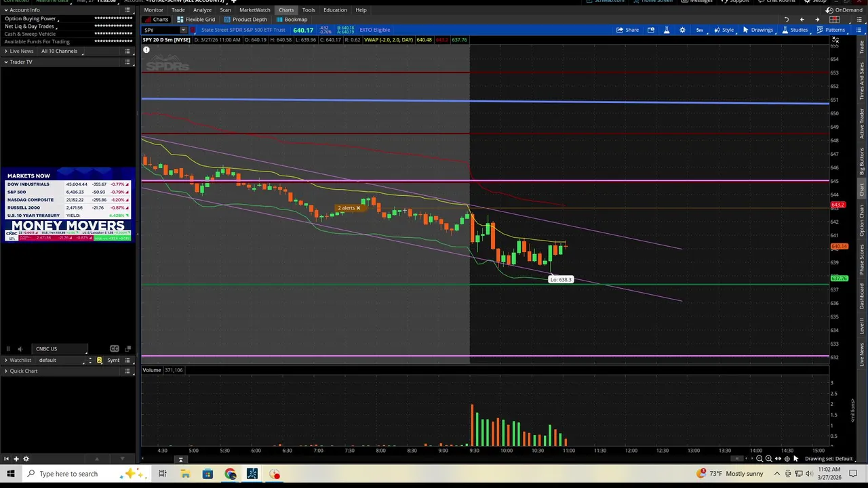The image size is (868, 488).
Task: Open Live News gadget menu icon
Action: (127, 52)
